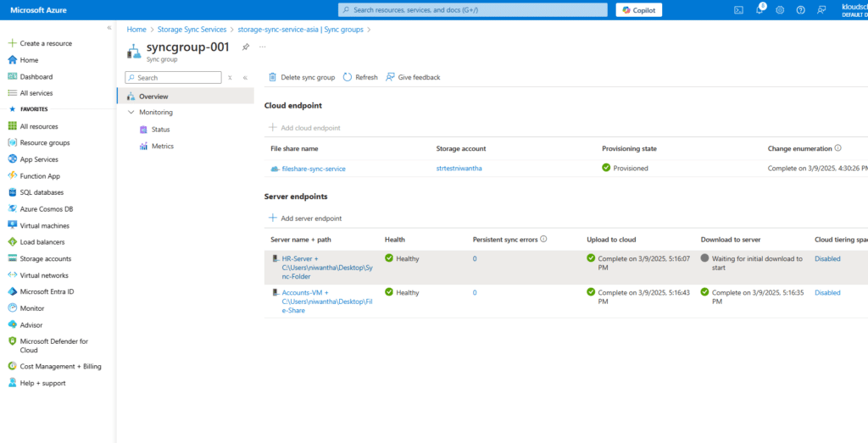
Task: Collapse the left portal navigation sidebar
Action: tap(108, 28)
